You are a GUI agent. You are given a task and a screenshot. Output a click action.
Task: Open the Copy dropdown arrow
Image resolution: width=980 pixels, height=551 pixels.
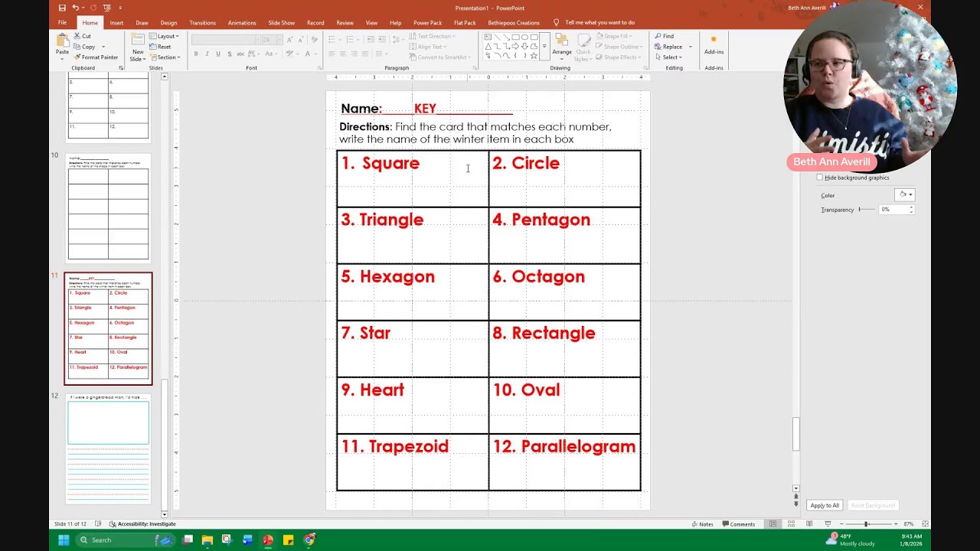click(x=103, y=47)
